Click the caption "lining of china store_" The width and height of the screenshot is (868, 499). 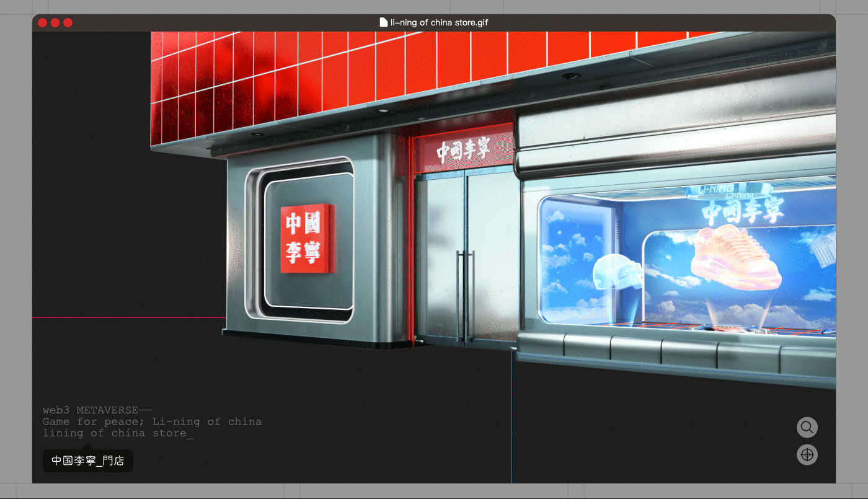[x=118, y=433]
